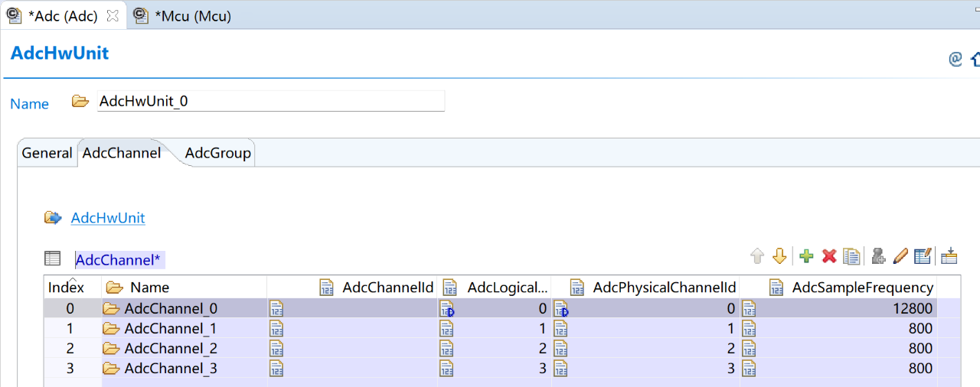The width and height of the screenshot is (980, 387).
Task: Close the *Adc (Adc) editor tab
Action: (113, 16)
